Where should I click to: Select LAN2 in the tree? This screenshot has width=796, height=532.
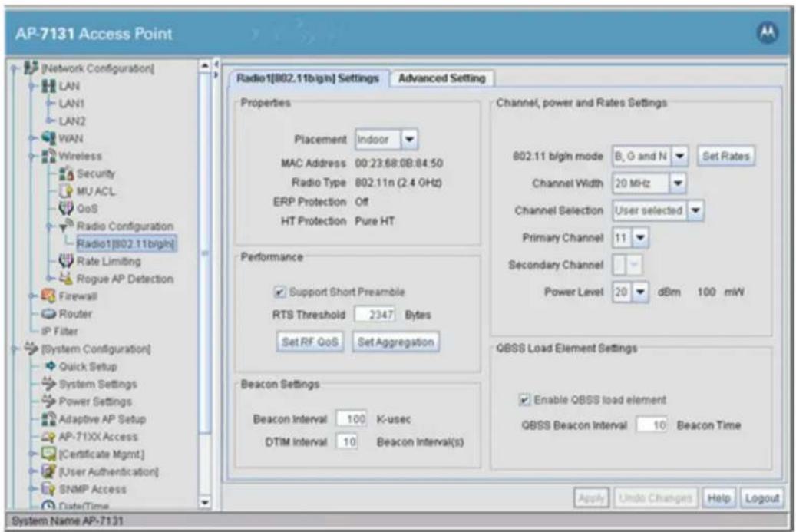click(72, 121)
